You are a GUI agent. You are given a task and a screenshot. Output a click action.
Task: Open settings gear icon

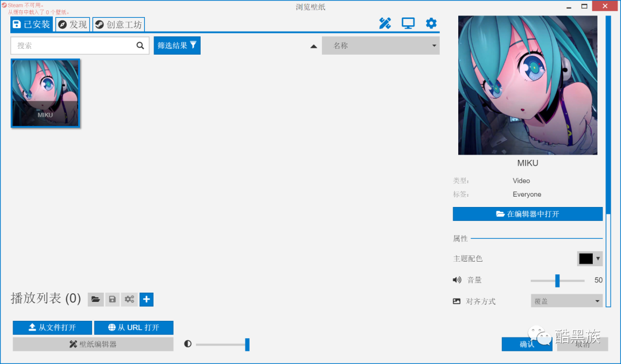point(431,24)
